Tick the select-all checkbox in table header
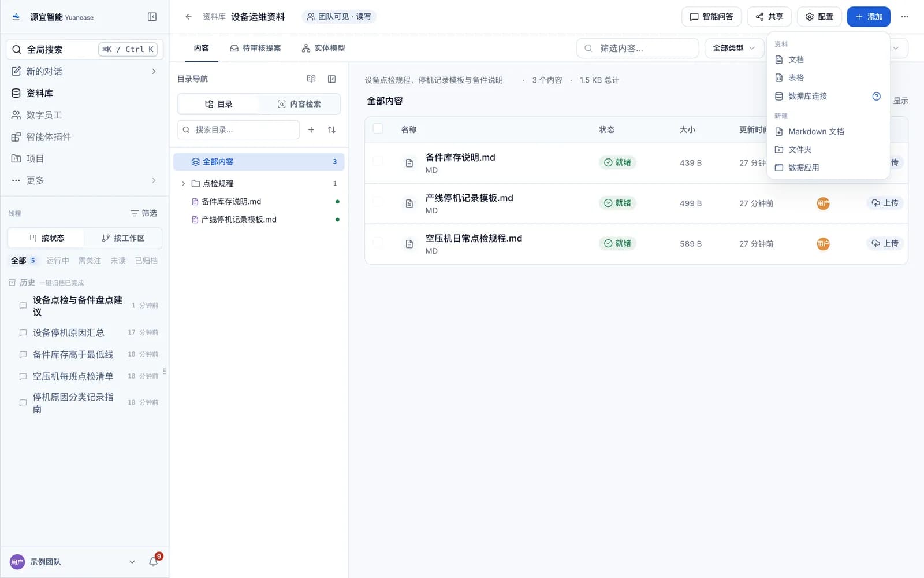Viewport: 924px width, 578px height. [x=378, y=128]
